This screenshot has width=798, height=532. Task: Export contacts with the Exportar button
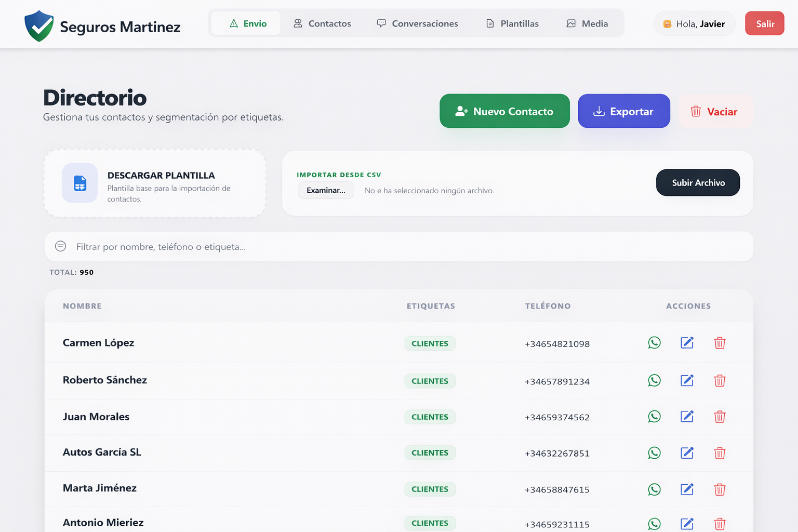[x=623, y=111]
